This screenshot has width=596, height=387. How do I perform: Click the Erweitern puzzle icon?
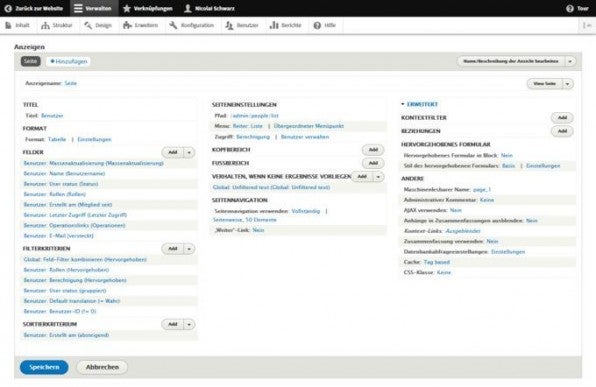pos(127,25)
